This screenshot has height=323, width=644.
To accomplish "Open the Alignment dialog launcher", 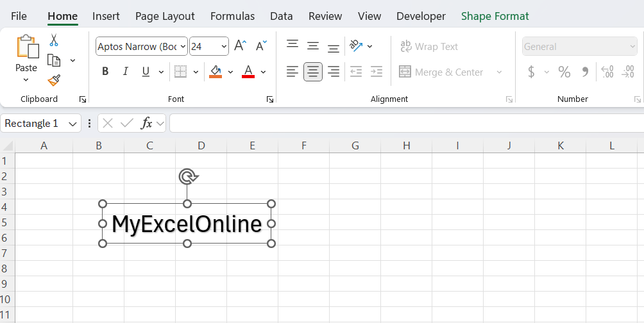I will [x=509, y=99].
